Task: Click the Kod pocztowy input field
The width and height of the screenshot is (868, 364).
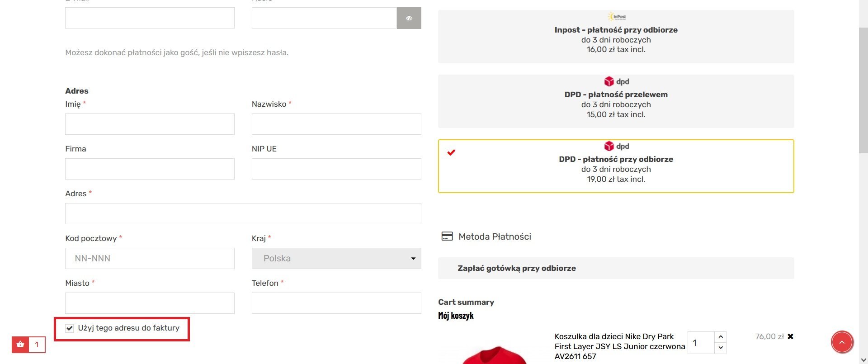Action: [150, 258]
